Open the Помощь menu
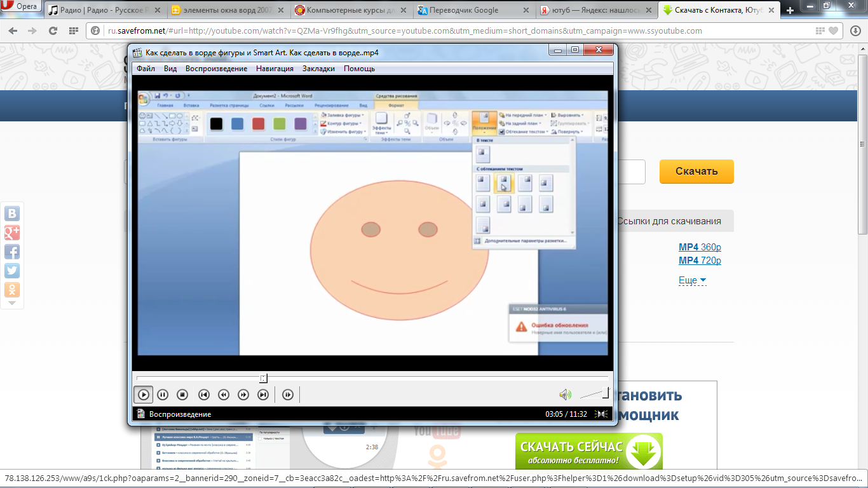868x488 pixels. tap(359, 69)
